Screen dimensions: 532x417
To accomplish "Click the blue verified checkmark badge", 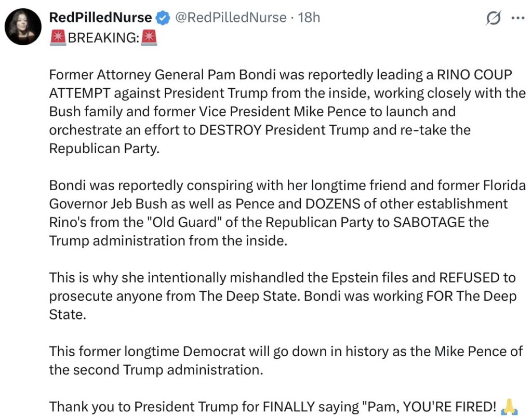I will click(163, 18).
